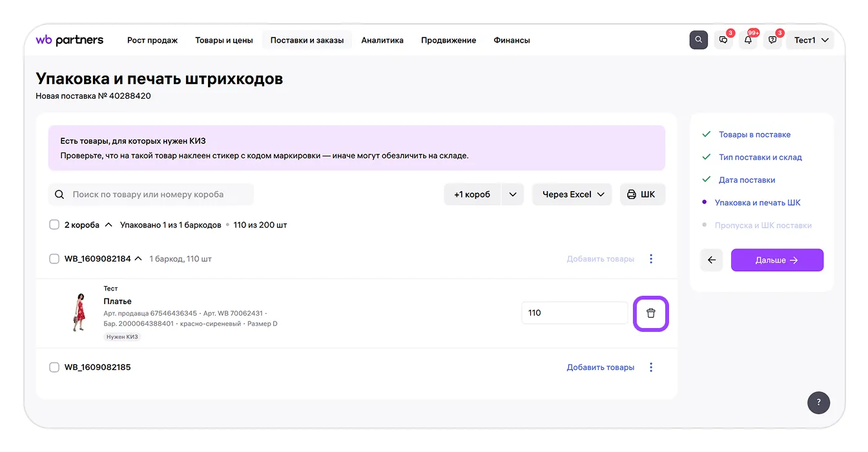This screenshot has width=868, height=452.
Task: Go back using the left arrow button
Action: (712, 260)
